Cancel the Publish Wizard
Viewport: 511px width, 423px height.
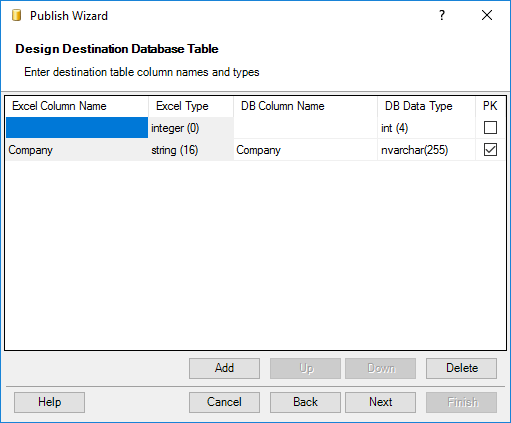coord(224,402)
